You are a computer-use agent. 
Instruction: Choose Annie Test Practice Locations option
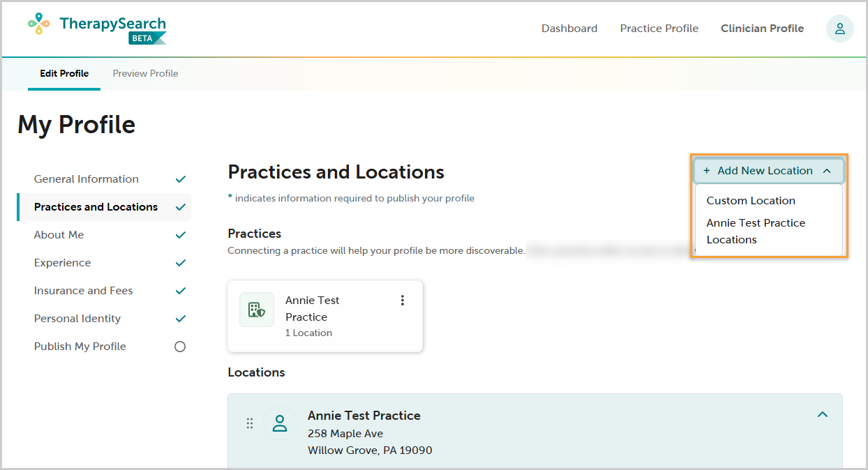point(756,231)
